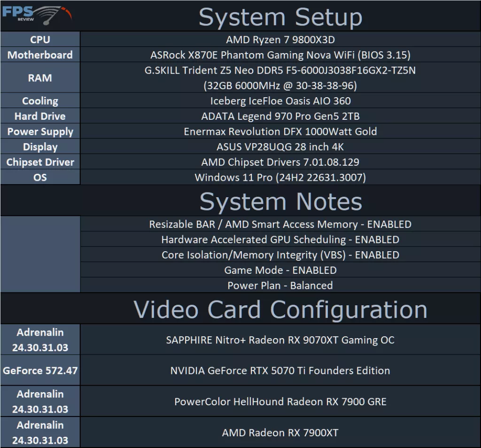Select Hardware Accelerated GPU Scheduling note
Viewport: 481px width, 448px height.
(x=280, y=239)
